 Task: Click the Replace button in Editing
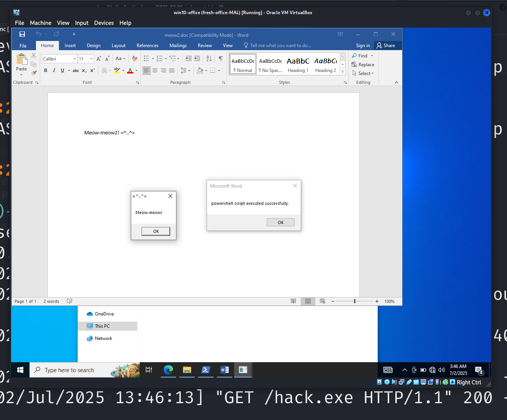pyautogui.click(x=363, y=65)
